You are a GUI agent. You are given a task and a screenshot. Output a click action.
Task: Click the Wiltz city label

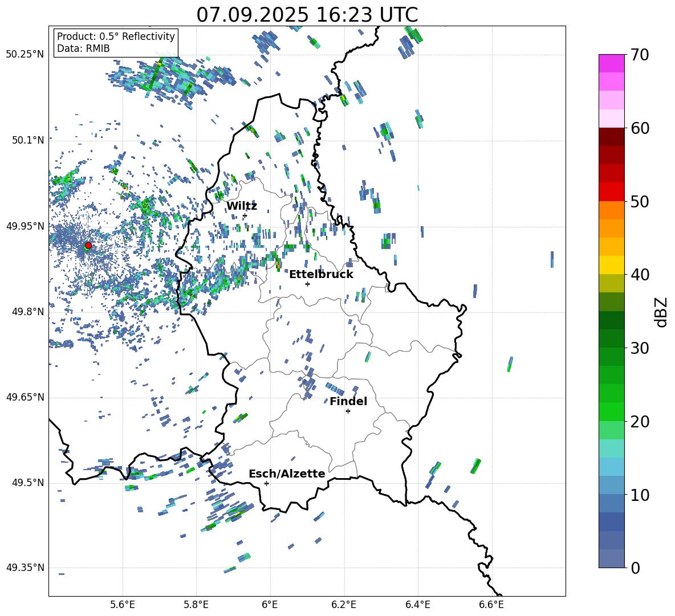point(242,206)
